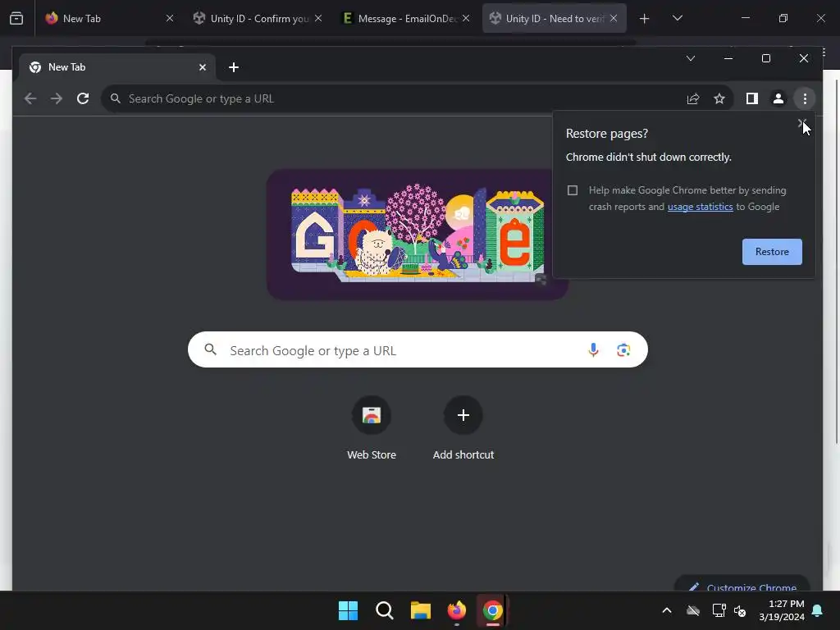The height and width of the screenshot is (630, 840).
Task: Click Chrome icon on taskbar
Action: click(x=492, y=610)
